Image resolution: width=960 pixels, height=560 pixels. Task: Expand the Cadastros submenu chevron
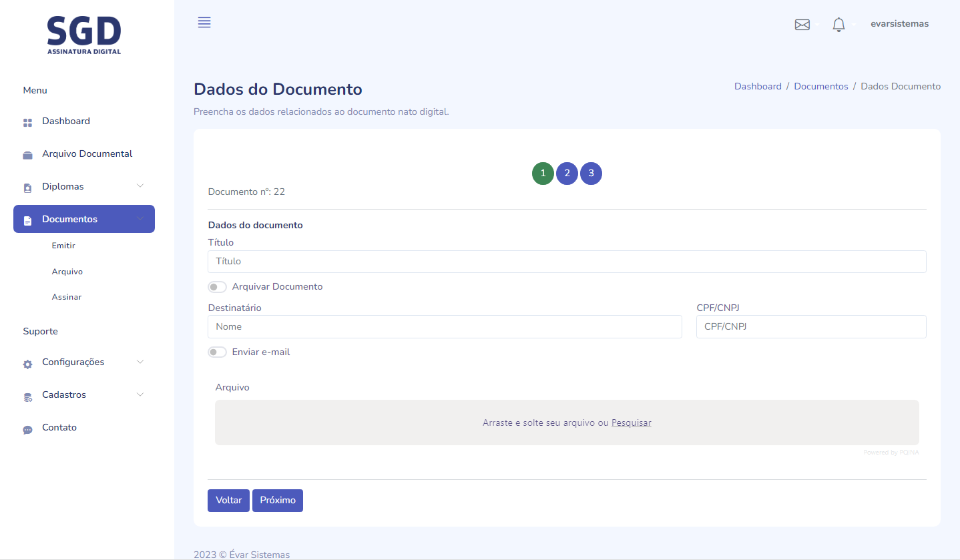[140, 394]
